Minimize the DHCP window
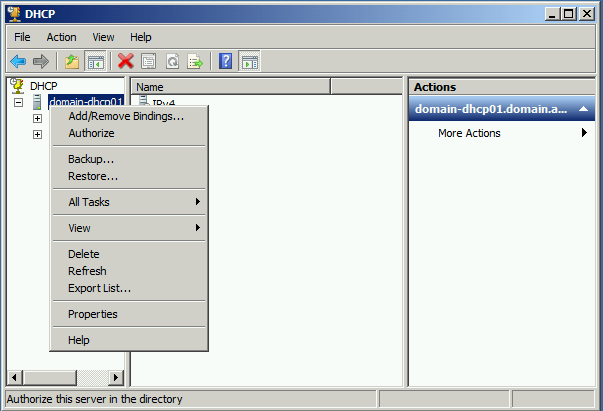 pos(553,14)
